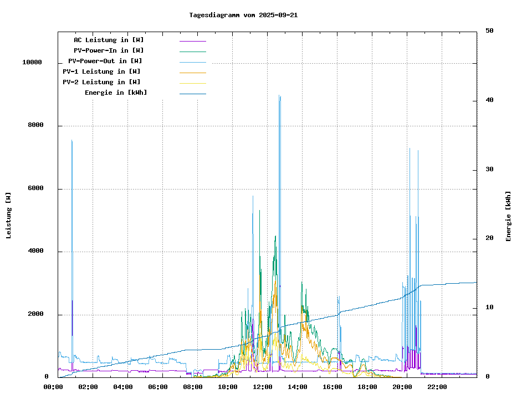Screen dimensions: 532x399
Task: Click the PV-Power-In in [W] legend label
Action: coord(109,50)
